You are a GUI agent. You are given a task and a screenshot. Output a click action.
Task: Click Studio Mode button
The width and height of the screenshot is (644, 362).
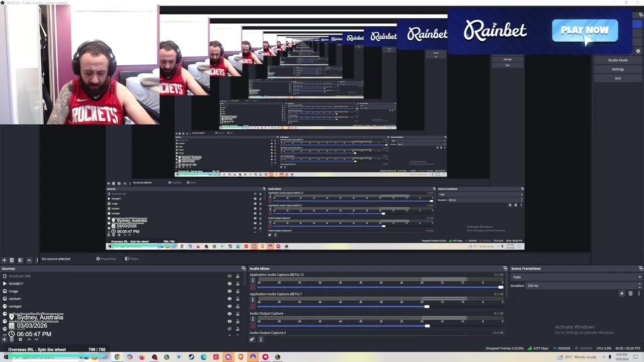coord(618,60)
